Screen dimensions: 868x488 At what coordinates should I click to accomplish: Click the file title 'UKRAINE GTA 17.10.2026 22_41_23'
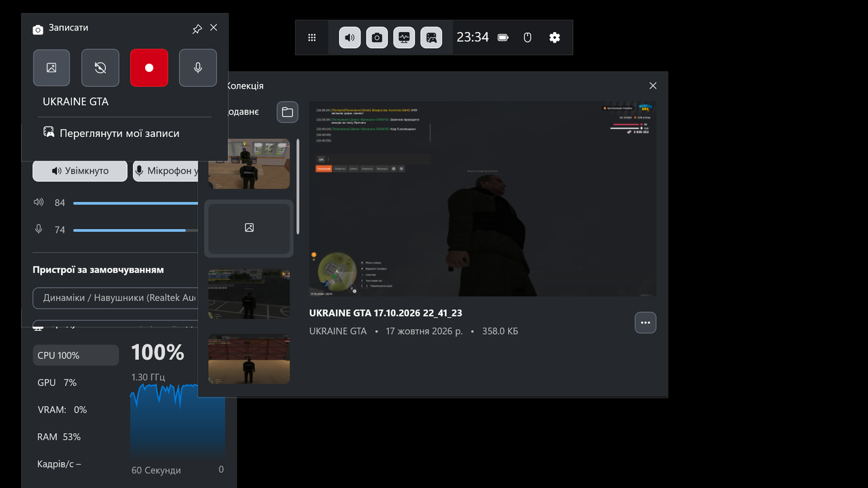click(x=386, y=313)
